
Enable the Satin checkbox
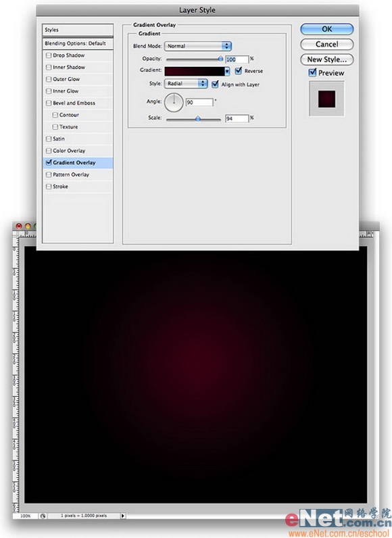pos(49,139)
